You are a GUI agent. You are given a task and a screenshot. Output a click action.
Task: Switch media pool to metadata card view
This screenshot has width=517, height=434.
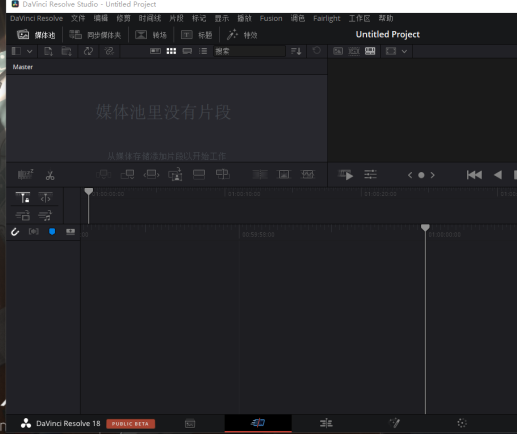(187, 51)
